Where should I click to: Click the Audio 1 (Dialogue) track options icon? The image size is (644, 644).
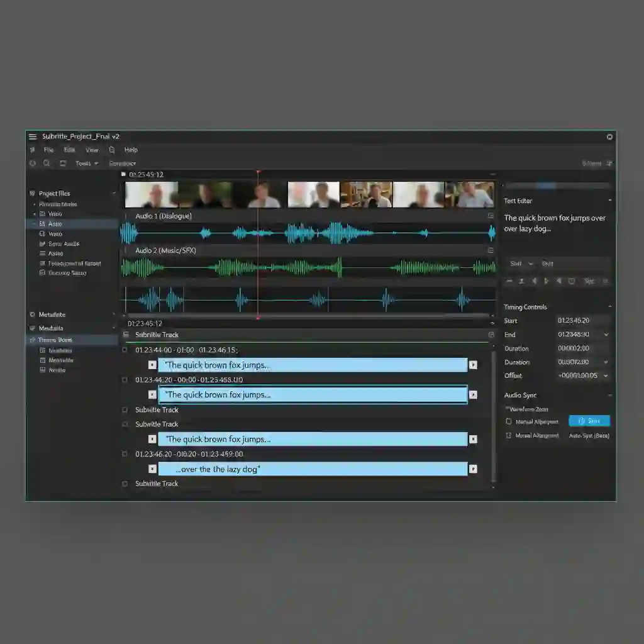[x=492, y=215]
